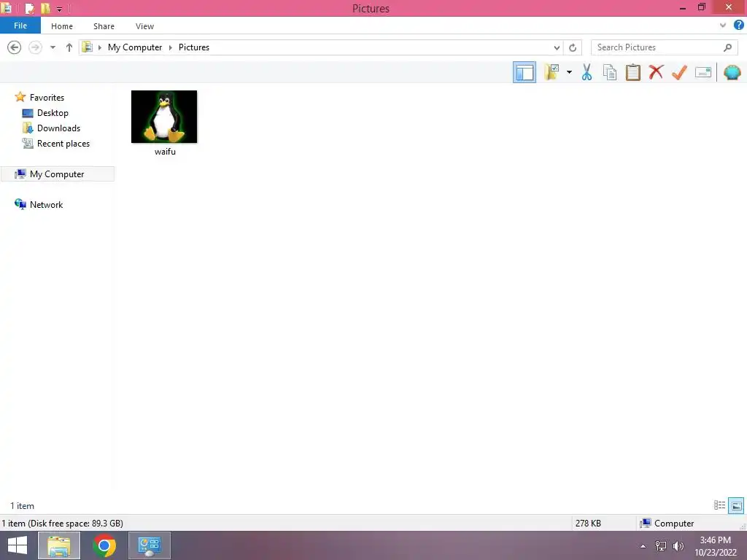The width and height of the screenshot is (747, 560).
Task: Open the volume speaker tray icon
Action: click(x=678, y=545)
